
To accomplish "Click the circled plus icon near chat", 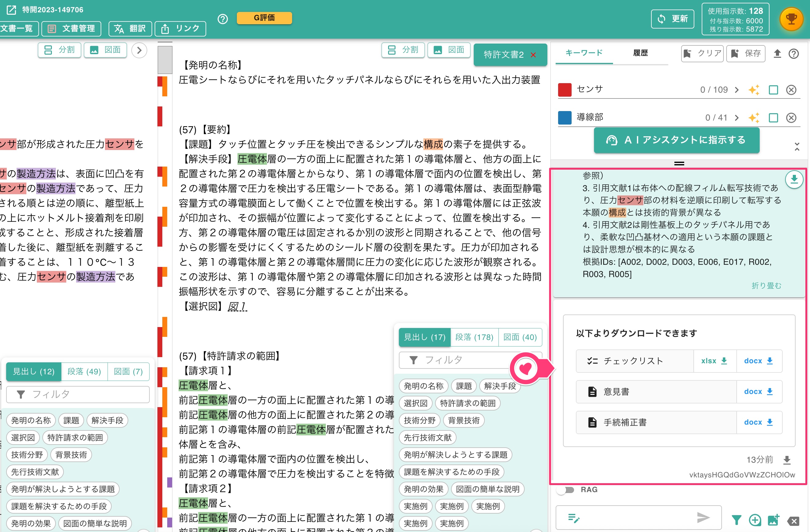I will point(755,520).
